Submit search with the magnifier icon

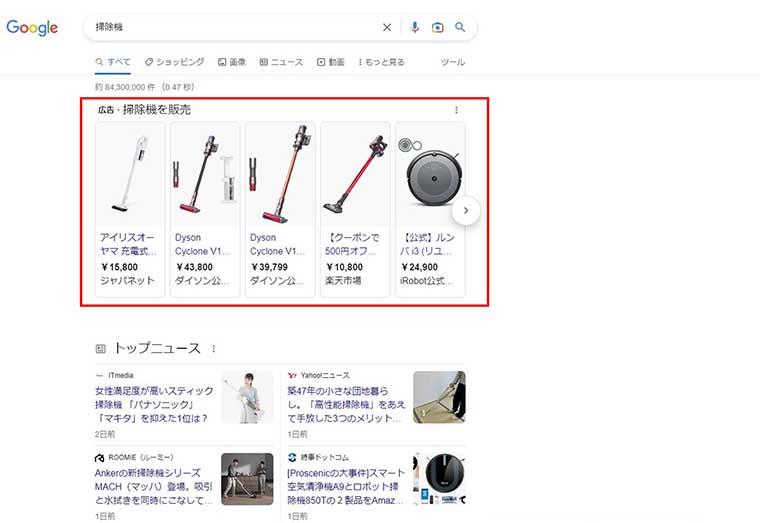pos(460,27)
